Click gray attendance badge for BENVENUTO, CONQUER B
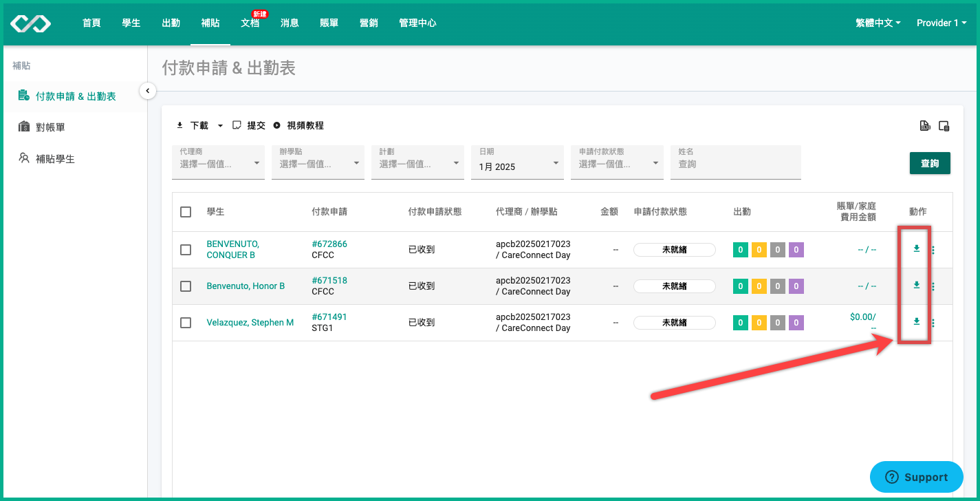 (778, 250)
